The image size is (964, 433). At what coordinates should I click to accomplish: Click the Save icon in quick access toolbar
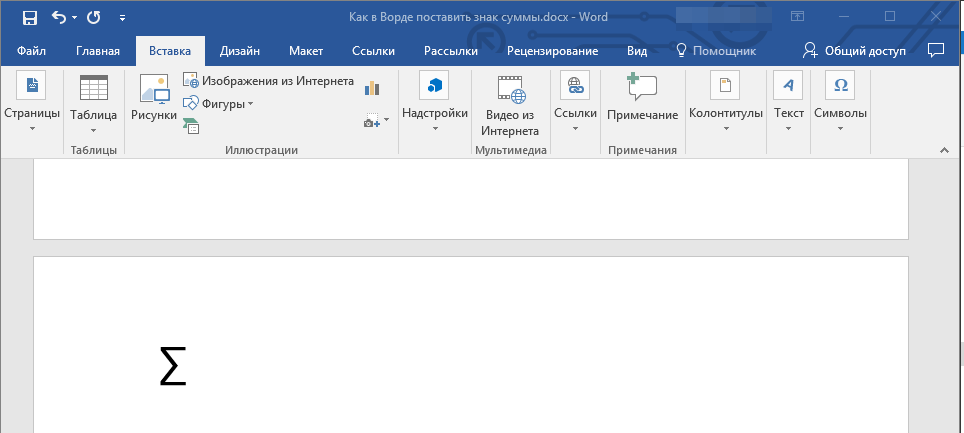[29, 17]
